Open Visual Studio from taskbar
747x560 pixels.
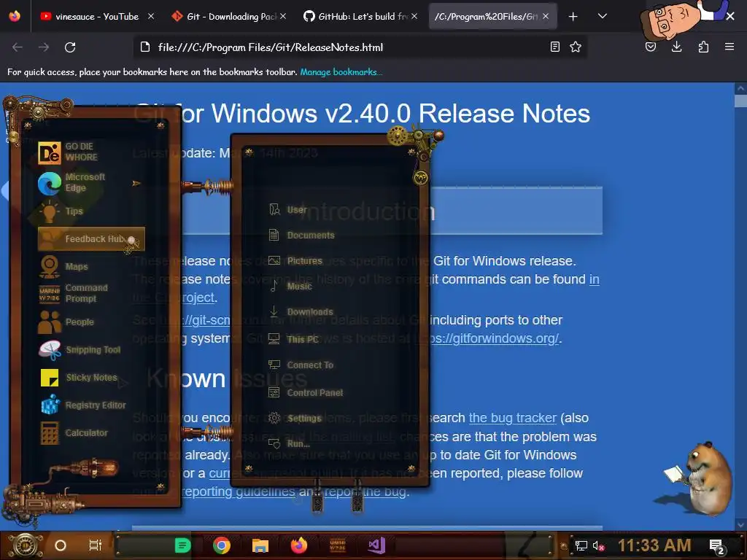coord(376,545)
